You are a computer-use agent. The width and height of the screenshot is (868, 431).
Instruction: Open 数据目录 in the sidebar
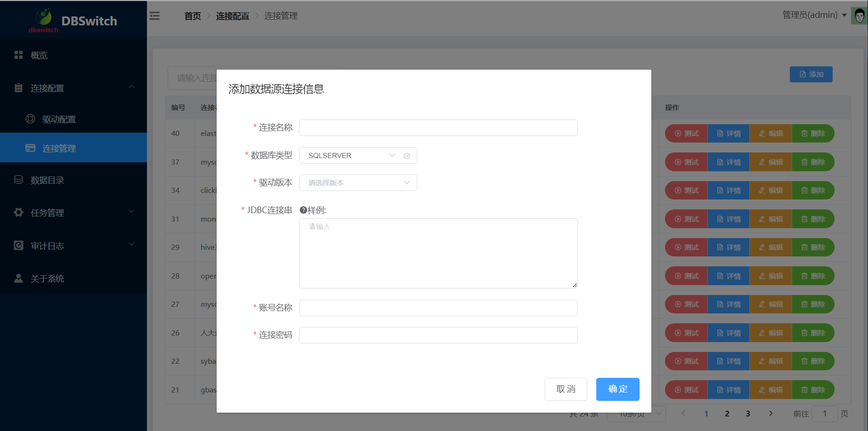47,180
